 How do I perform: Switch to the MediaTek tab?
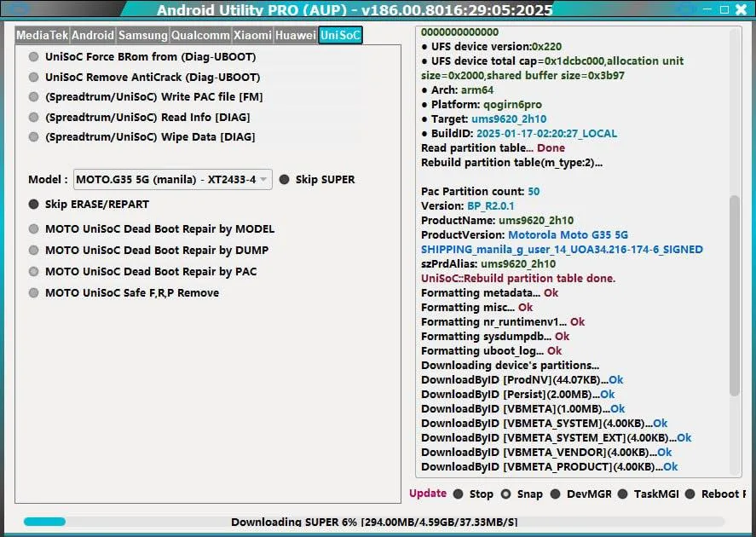pyautogui.click(x=43, y=35)
